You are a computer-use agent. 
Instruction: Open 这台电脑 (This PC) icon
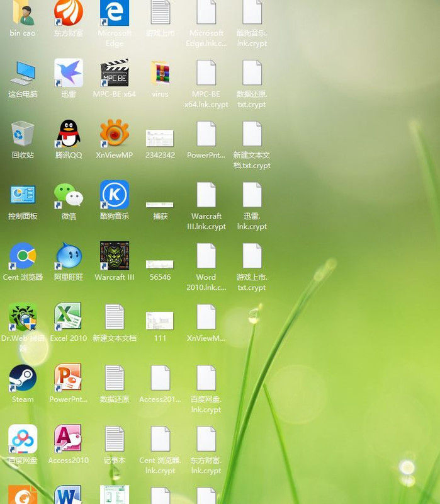coord(23,73)
